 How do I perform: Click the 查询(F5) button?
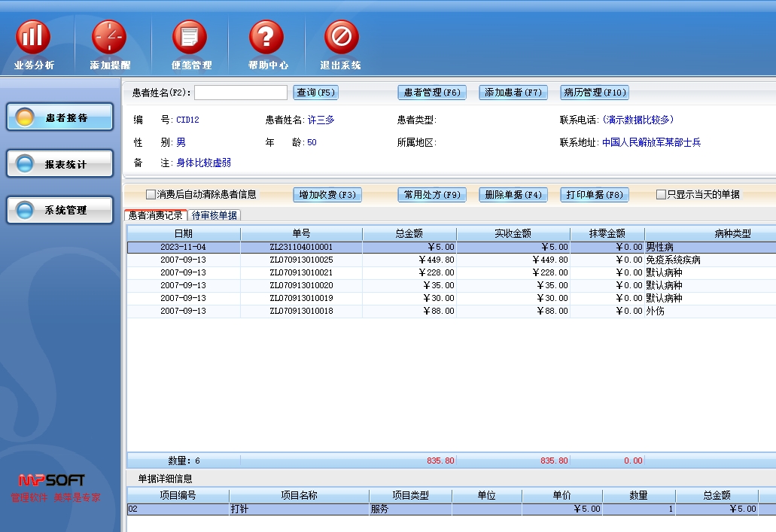pos(315,93)
